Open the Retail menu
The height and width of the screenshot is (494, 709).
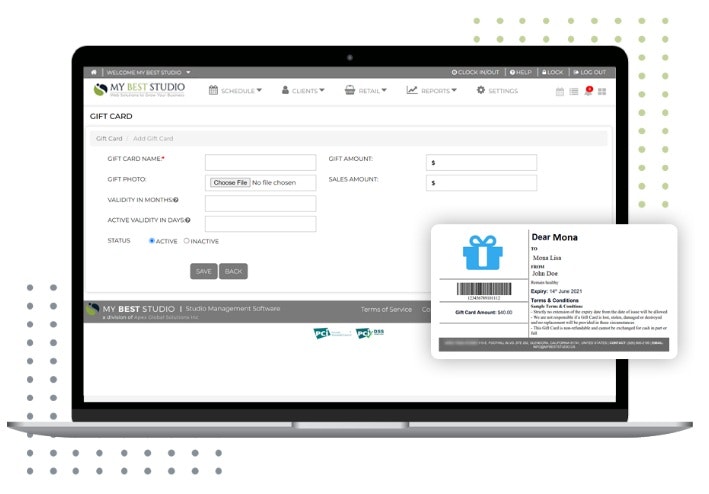pyautogui.click(x=365, y=90)
